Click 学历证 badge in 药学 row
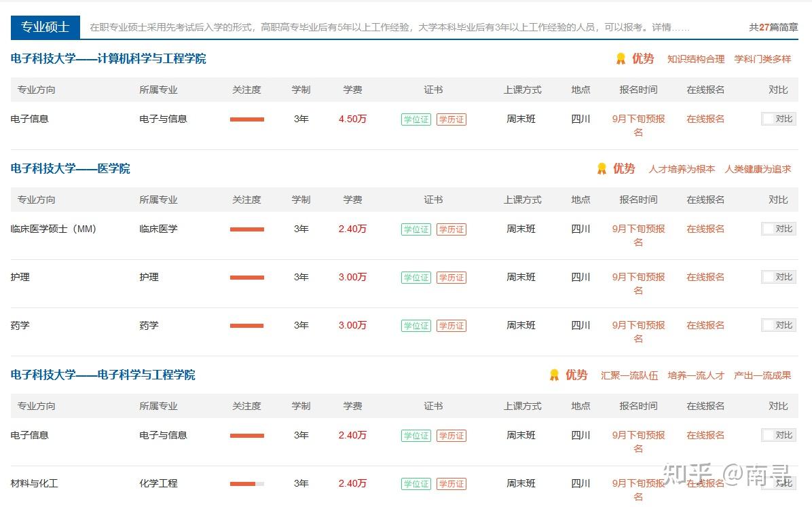The height and width of the screenshot is (507, 812). click(451, 325)
